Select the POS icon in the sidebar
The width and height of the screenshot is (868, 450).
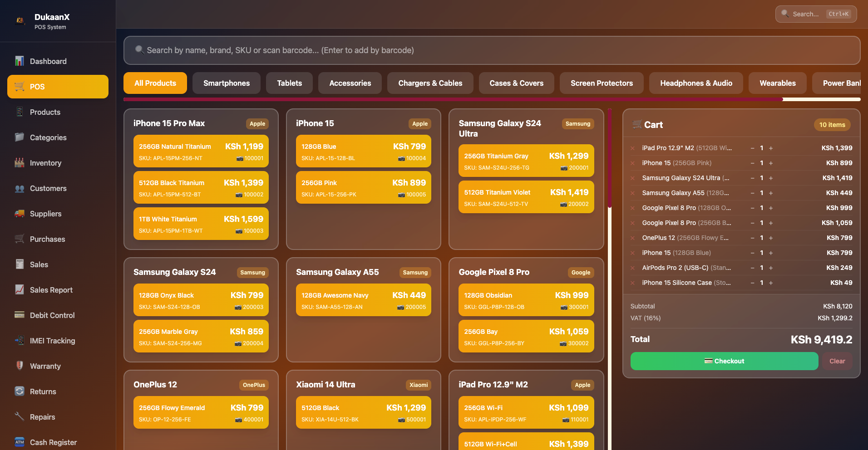pos(19,86)
